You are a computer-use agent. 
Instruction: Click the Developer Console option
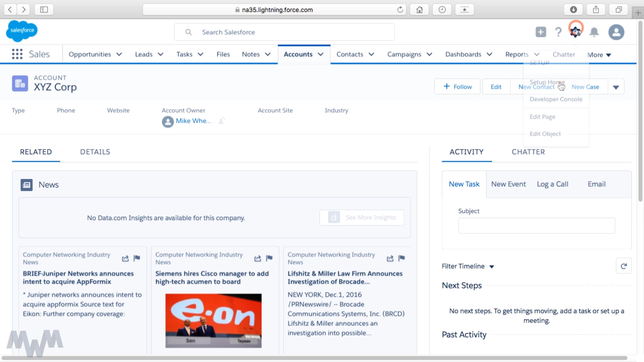pos(556,99)
